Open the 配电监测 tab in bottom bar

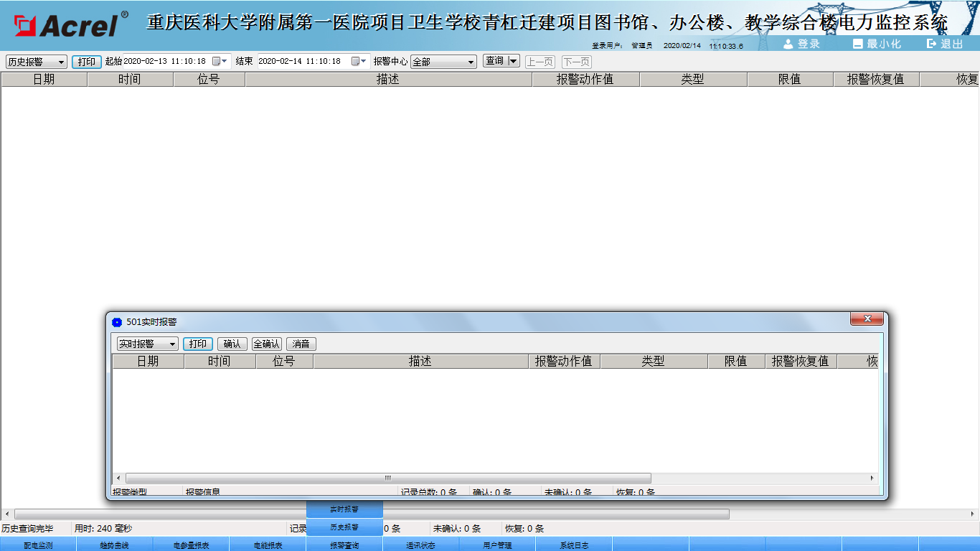(38, 545)
